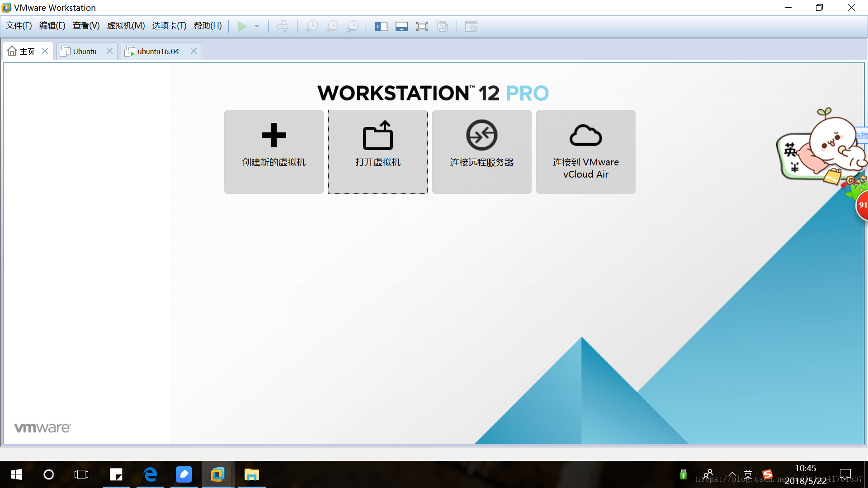Click the 英 input language indicator

coord(748,474)
